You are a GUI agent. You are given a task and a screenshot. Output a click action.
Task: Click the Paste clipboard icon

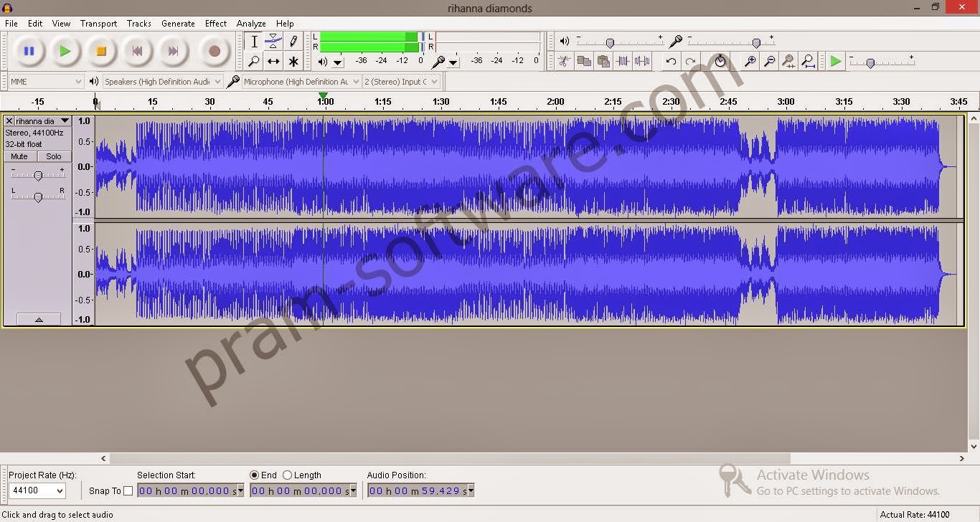pyautogui.click(x=603, y=62)
